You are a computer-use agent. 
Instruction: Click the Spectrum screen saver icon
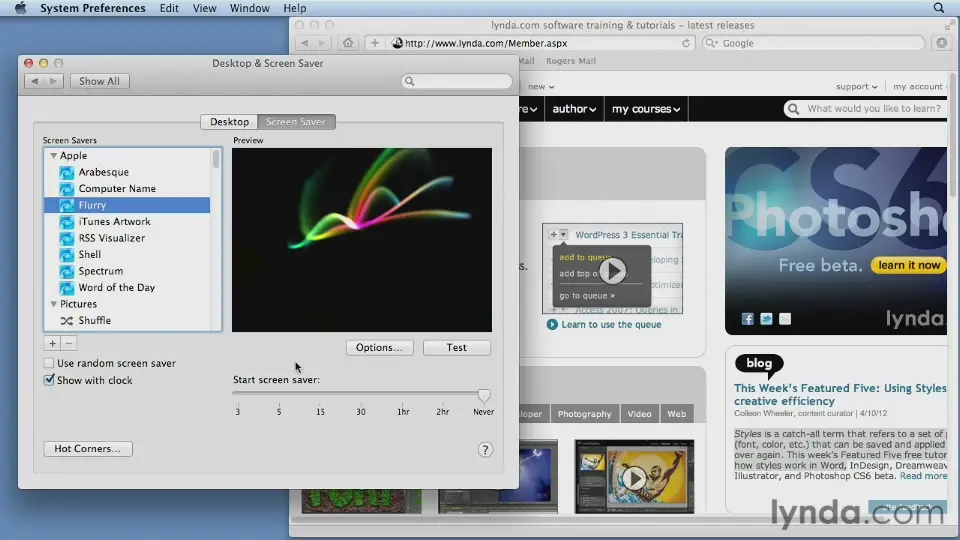pos(67,271)
